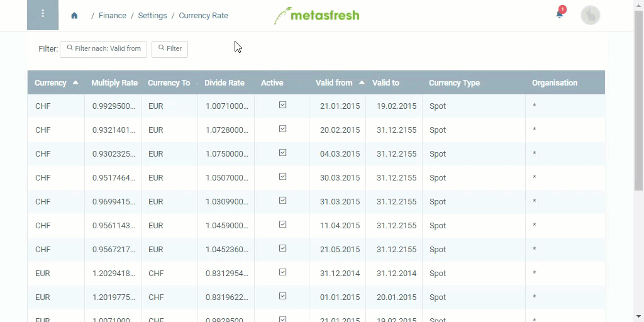Select Multiply Rate cell 0.9699415...
Image resolution: width=644 pixels, height=322 pixels.
[x=113, y=201]
